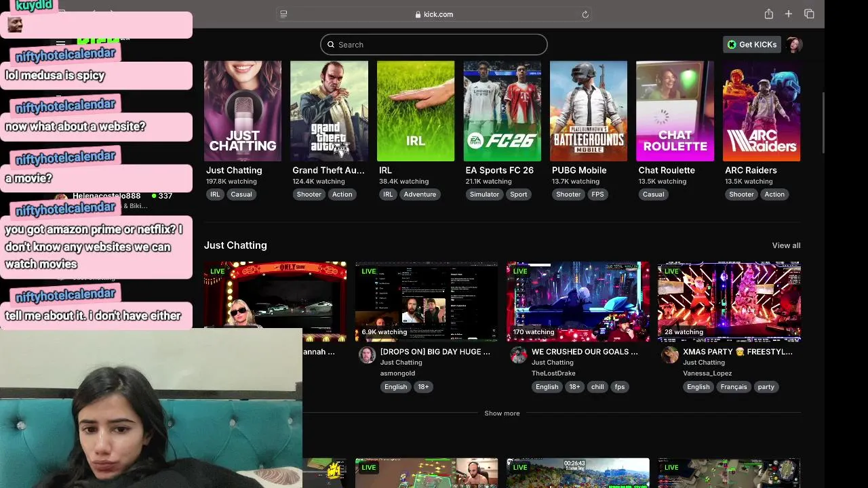Click Shooter tag under Grand Theft Auto
The height and width of the screenshot is (488, 868).
pos(309,195)
